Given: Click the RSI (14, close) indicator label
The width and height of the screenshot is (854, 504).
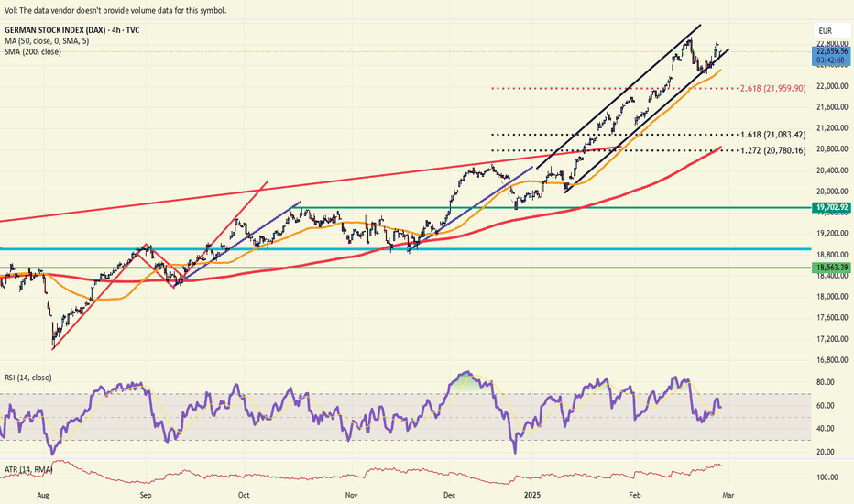Looking at the screenshot, I should coord(28,378).
